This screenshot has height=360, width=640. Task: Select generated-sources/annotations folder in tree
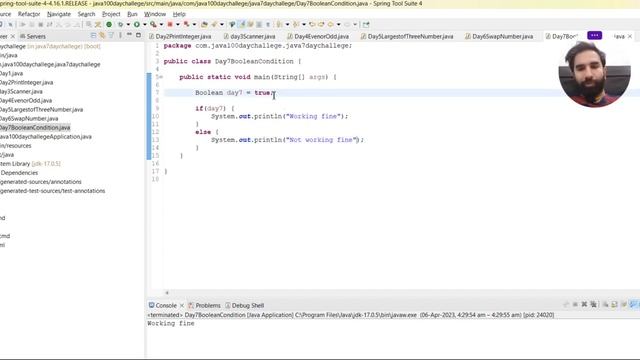(41, 182)
